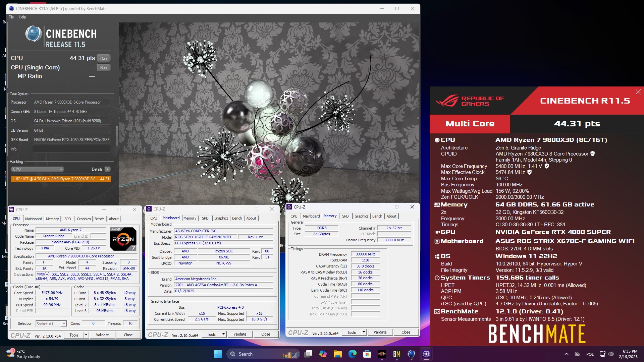This screenshot has width=644, height=362.
Task: Click the Cinebench side panel splitter handle
Action: tap(117, 136)
